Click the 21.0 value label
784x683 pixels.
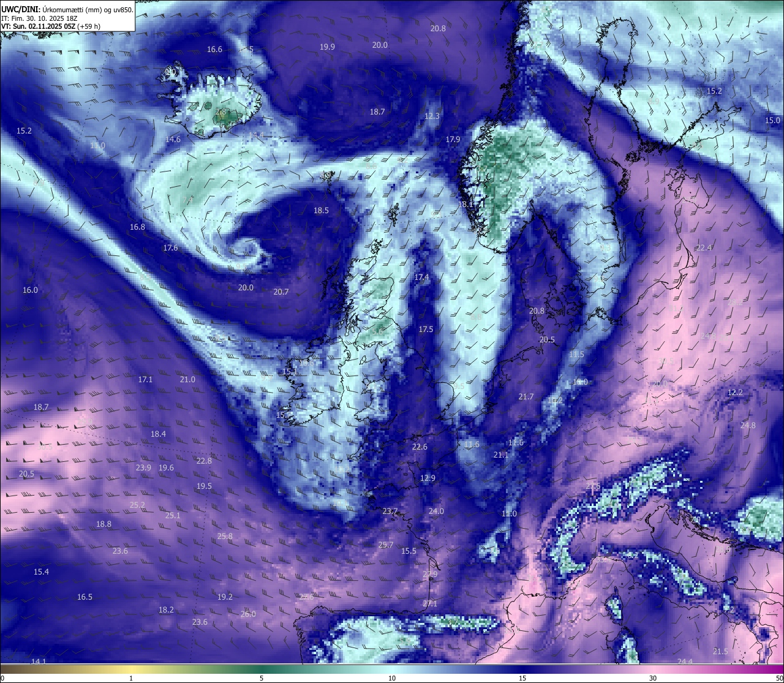[187, 380]
